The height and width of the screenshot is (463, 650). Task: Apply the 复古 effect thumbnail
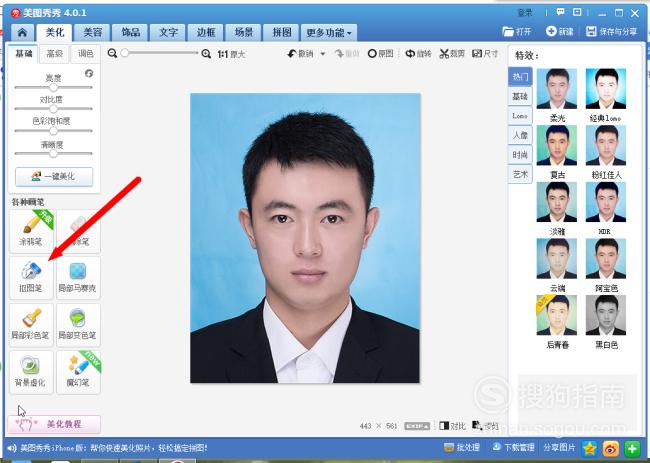(x=557, y=145)
